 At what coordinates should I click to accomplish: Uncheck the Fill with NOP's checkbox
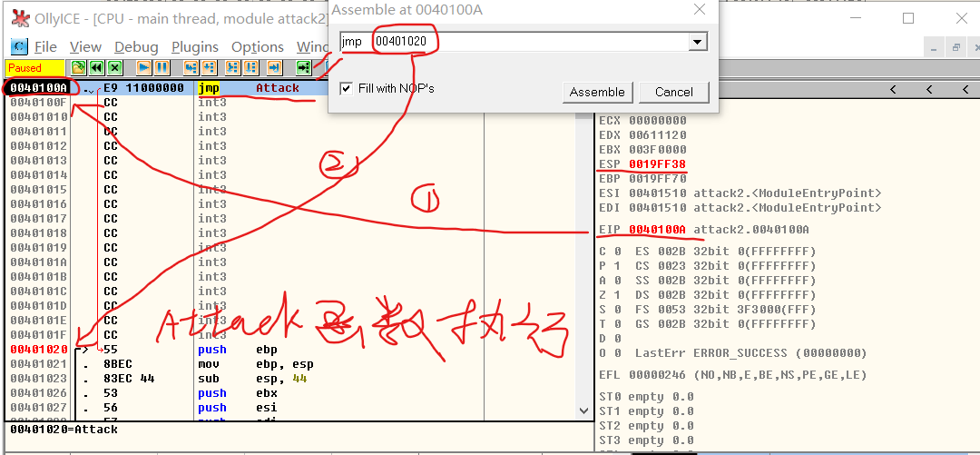pos(346,88)
